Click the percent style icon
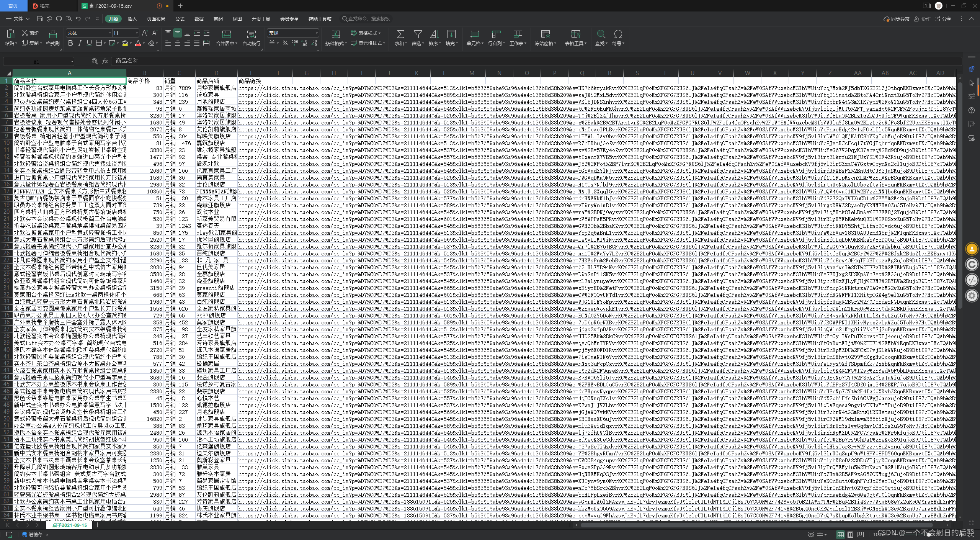980x540 pixels. 285,43
